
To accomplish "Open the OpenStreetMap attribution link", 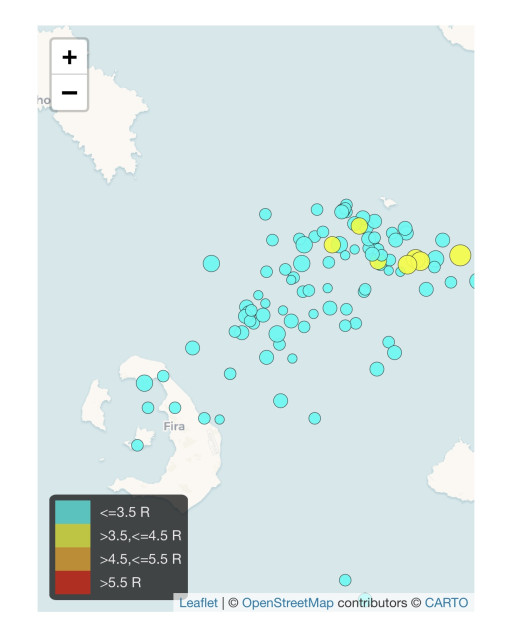I will pos(288,603).
